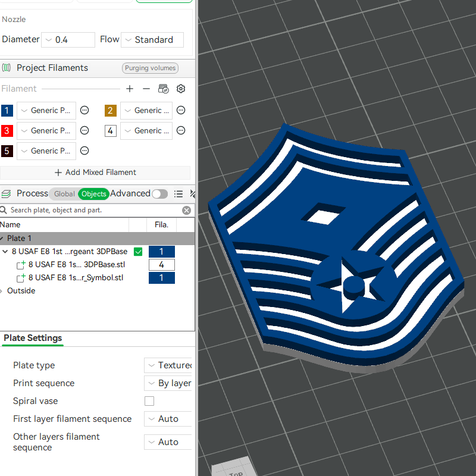The image size is (476, 476).
Task: Collapse the USAF E8 object tree node
Action: coord(5,251)
